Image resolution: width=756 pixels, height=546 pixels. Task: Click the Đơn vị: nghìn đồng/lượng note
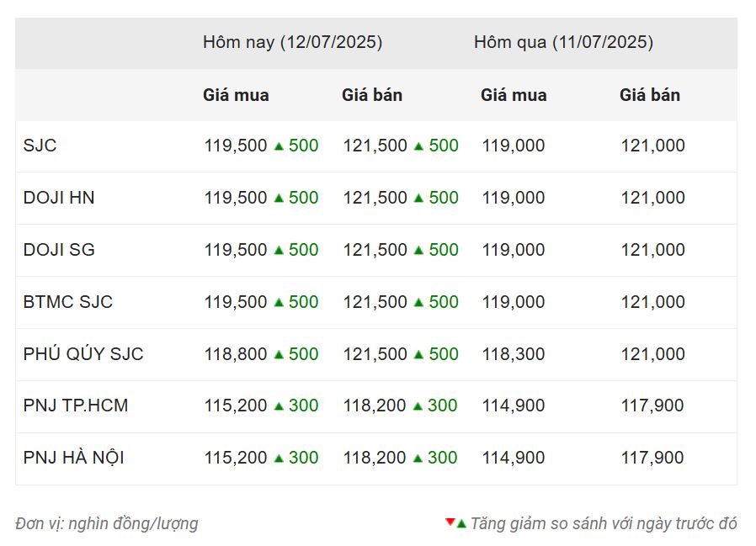click(x=107, y=523)
